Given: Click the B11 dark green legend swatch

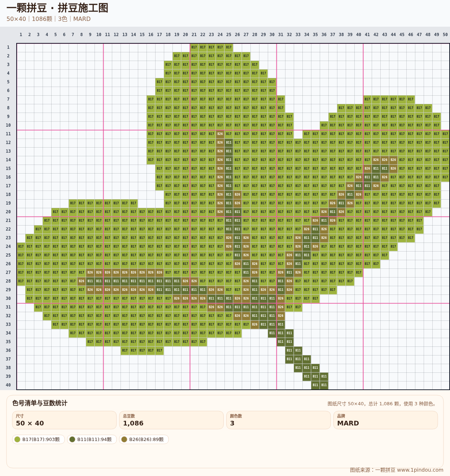Looking at the screenshot, I should coord(72,439).
